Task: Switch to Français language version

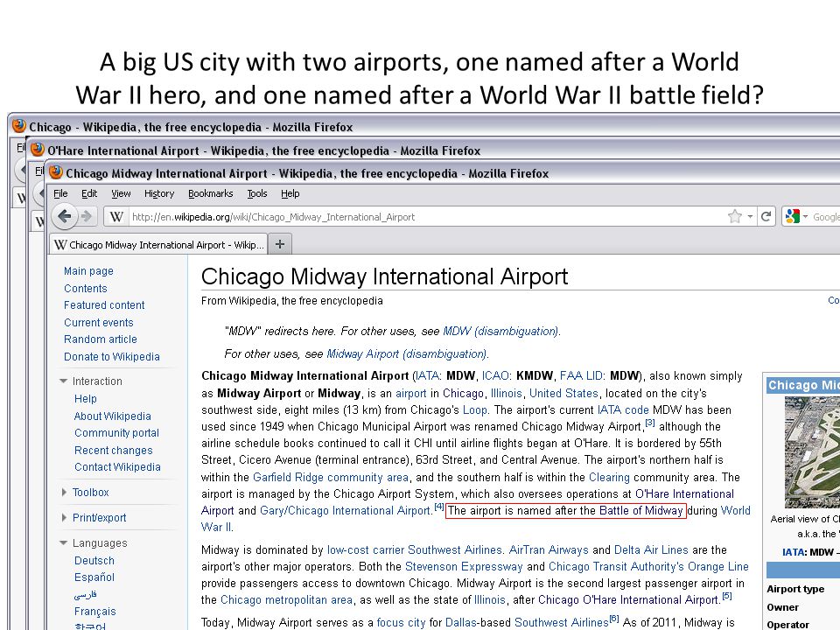Action: (94, 612)
